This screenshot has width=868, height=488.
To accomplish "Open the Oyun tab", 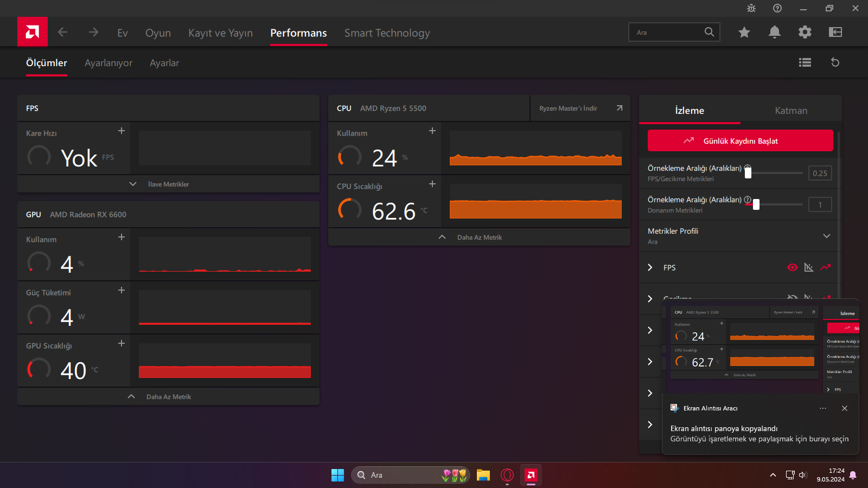I will point(158,33).
